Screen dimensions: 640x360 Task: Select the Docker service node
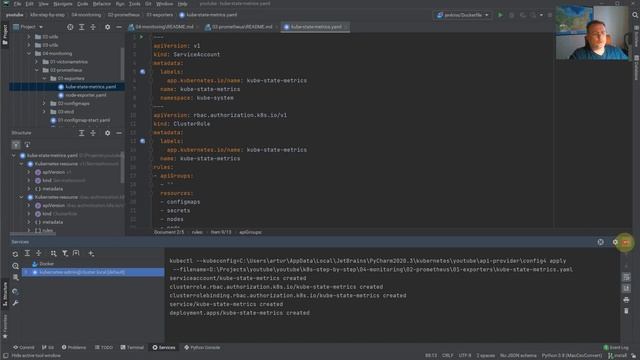pyautogui.click(x=43, y=264)
